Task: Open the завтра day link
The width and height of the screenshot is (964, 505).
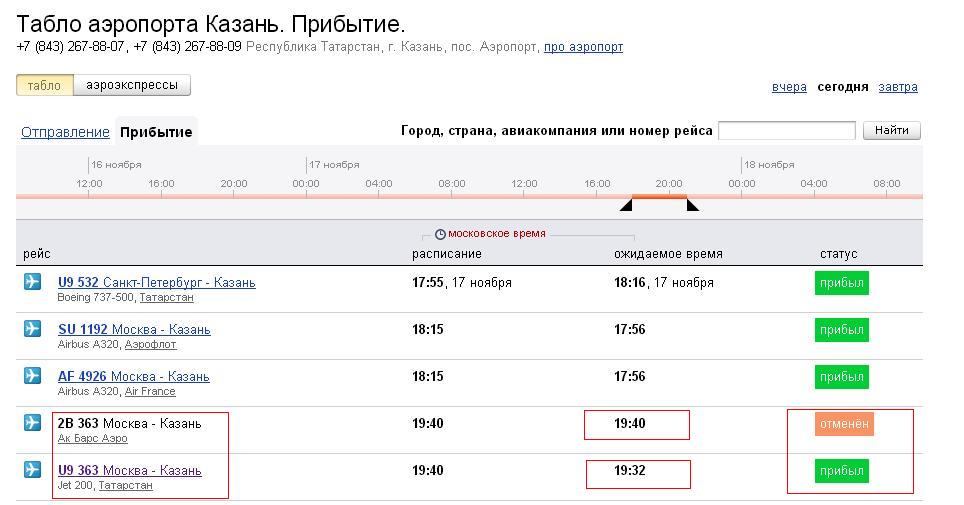Action: coord(898,87)
